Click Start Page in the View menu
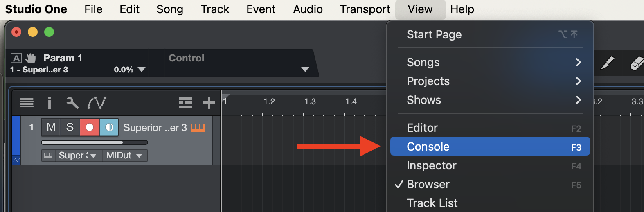Viewport: 644px width, 212px height. [x=434, y=34]
